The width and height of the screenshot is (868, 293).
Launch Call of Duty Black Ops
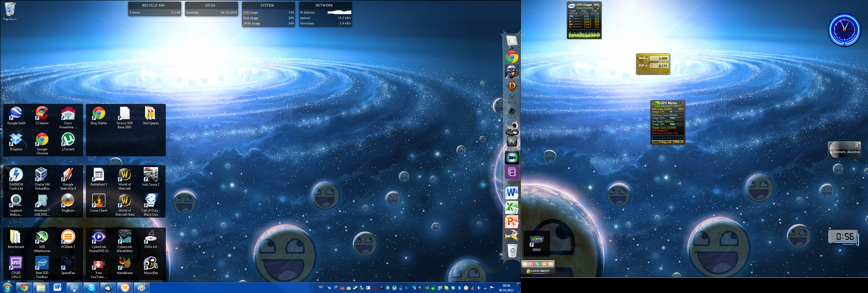(x=151, y=205)
